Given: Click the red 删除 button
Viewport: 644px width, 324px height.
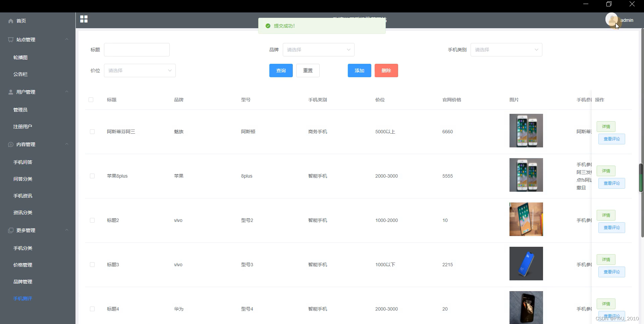Looking at the screenshot, I should (x=386, y=71).
